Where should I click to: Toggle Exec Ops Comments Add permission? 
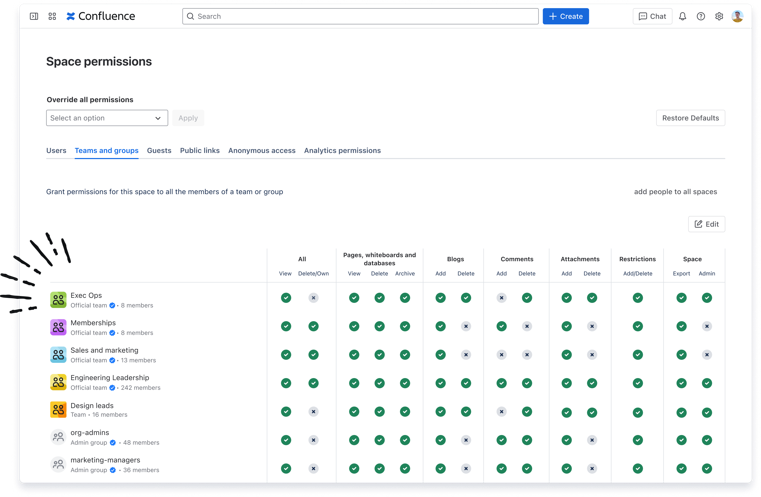501,298
